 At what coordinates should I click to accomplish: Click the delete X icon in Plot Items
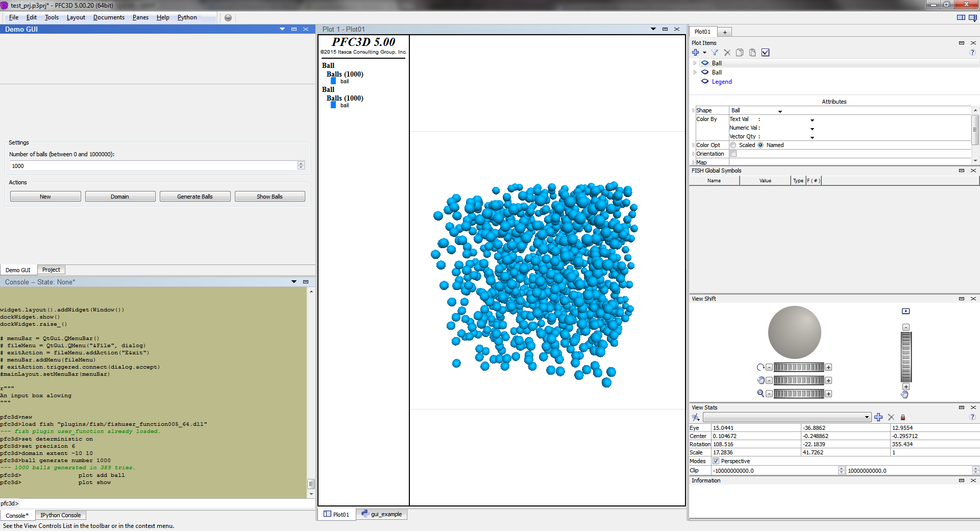tap(727, 53)
